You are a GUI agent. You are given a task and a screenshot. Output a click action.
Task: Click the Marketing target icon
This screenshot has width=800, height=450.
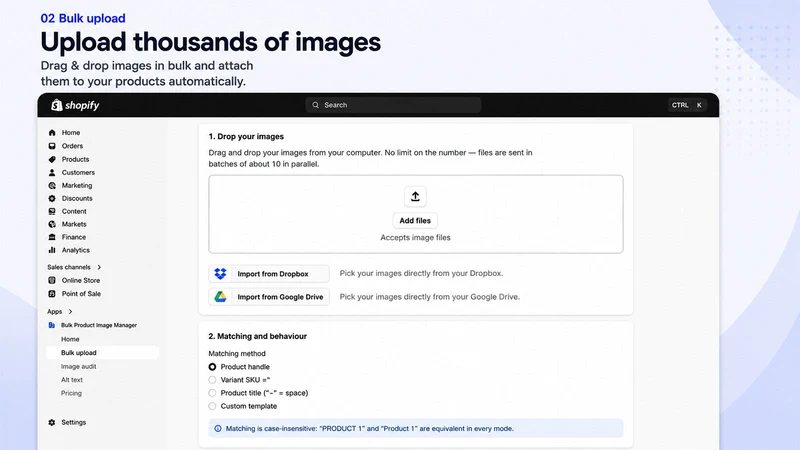tap(52, 186)
